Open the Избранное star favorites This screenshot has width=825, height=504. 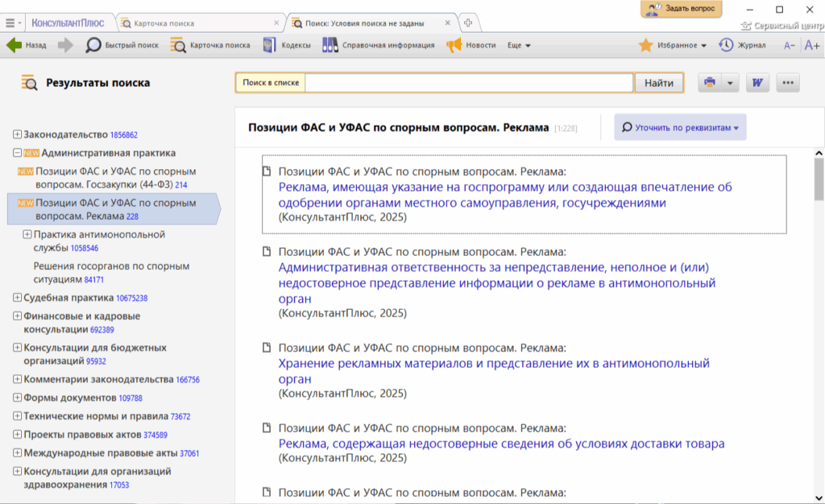point(672,45)
